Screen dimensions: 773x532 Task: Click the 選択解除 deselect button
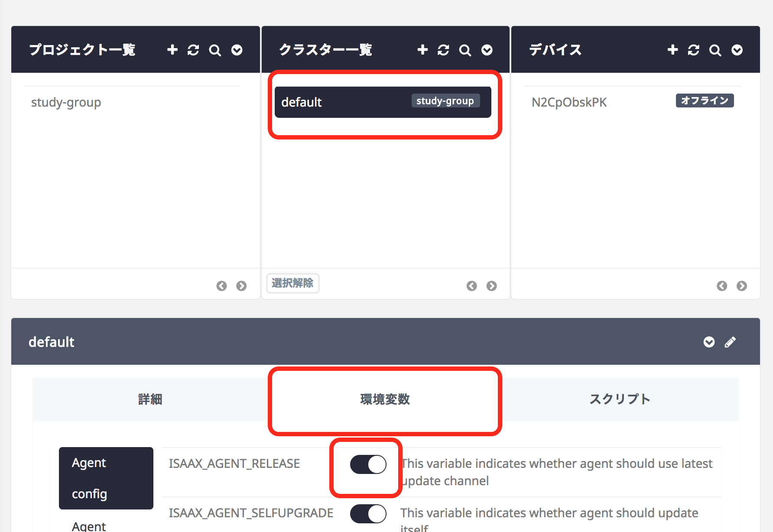click(292, 283)
